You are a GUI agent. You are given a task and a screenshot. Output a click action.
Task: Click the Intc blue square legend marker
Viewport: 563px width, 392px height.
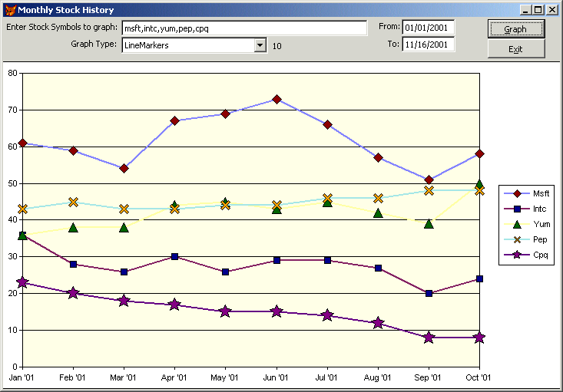[518, 209]
